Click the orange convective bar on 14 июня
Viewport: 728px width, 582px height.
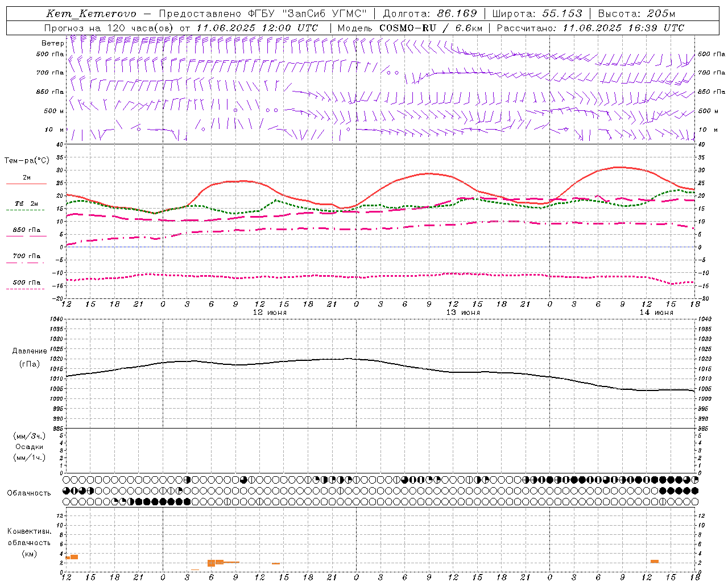coord(655,562)
